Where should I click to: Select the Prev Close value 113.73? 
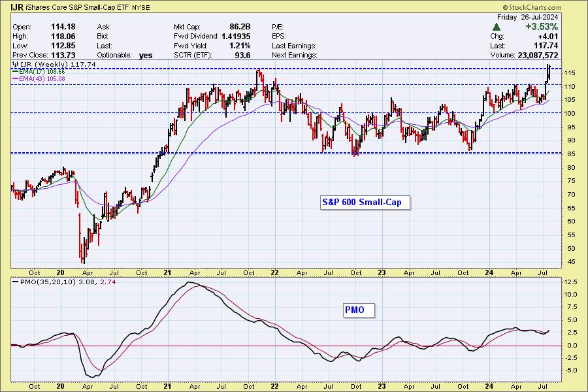63,55
